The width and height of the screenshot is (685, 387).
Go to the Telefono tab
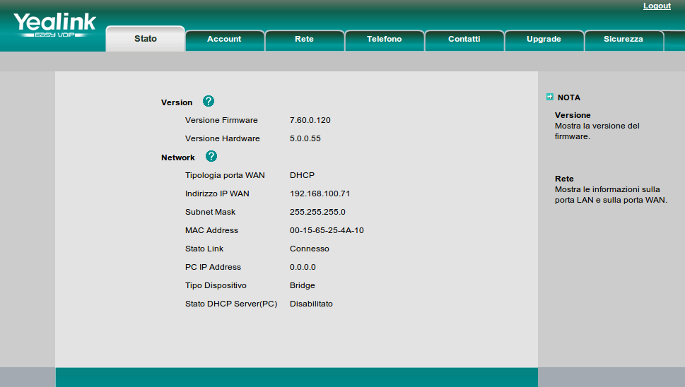384,39
